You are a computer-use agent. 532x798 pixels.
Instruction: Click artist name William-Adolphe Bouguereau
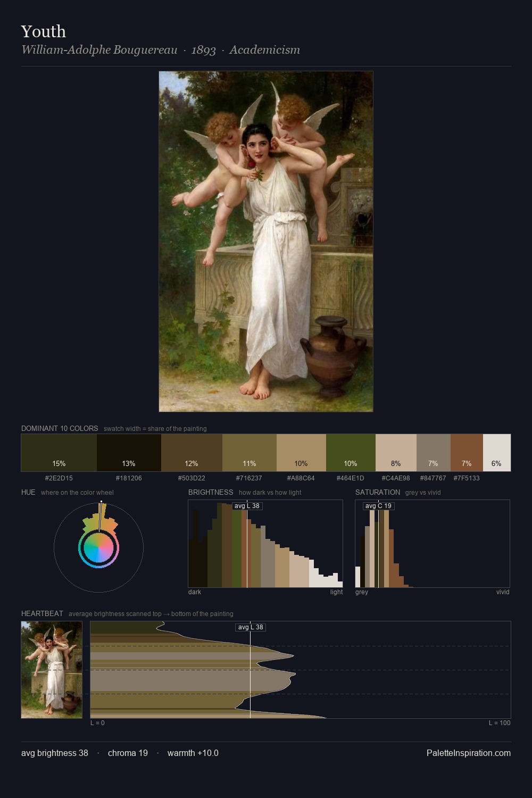(99, 50)
